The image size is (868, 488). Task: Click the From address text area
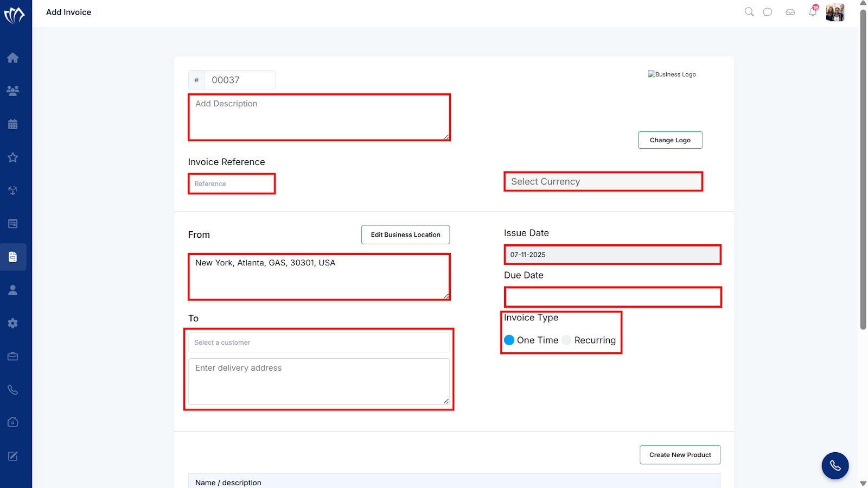319,277
